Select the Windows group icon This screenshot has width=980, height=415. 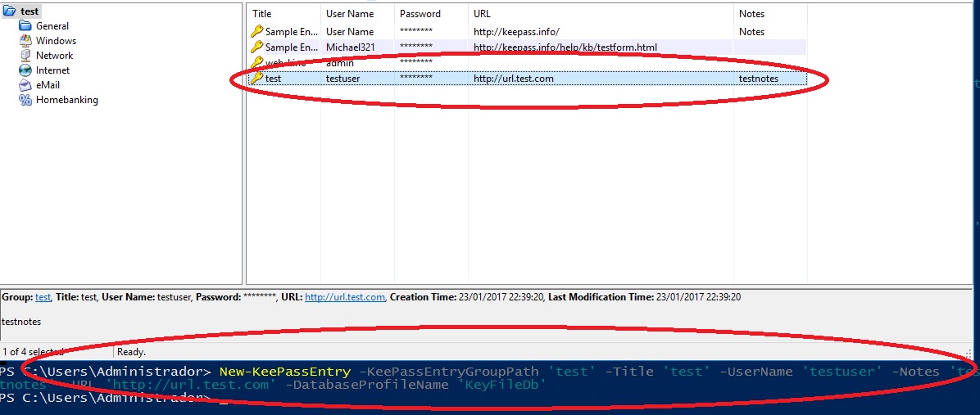[x=25, y=41]
